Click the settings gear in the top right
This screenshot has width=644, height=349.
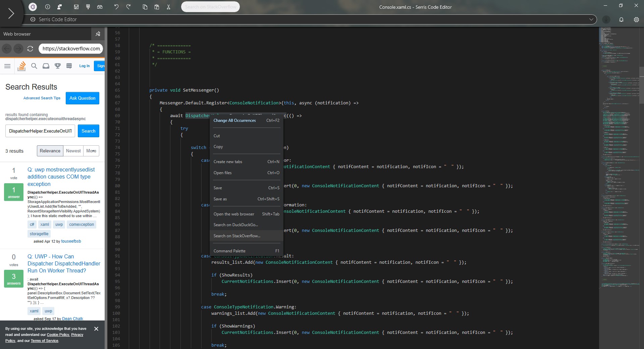pos(636,19)
